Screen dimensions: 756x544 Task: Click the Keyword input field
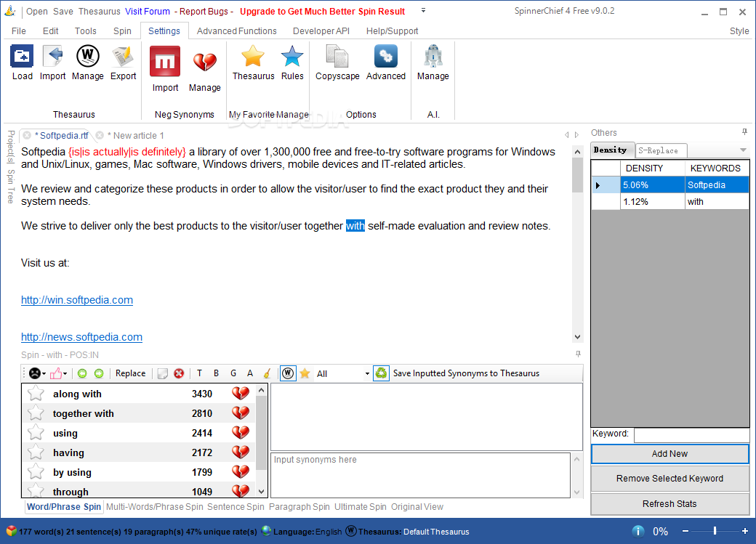(x=692, y=434)
